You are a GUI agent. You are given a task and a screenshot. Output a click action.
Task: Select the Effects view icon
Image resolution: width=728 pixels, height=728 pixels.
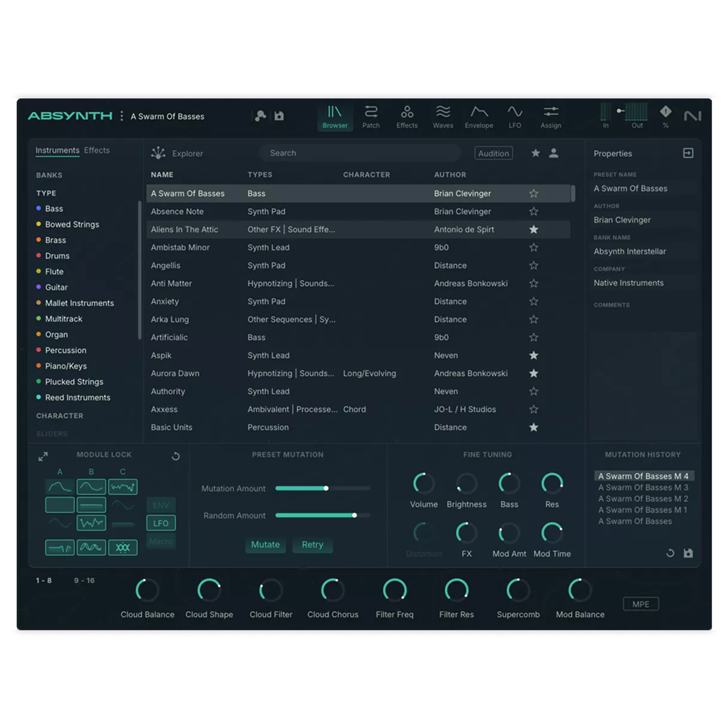(407, 117)
